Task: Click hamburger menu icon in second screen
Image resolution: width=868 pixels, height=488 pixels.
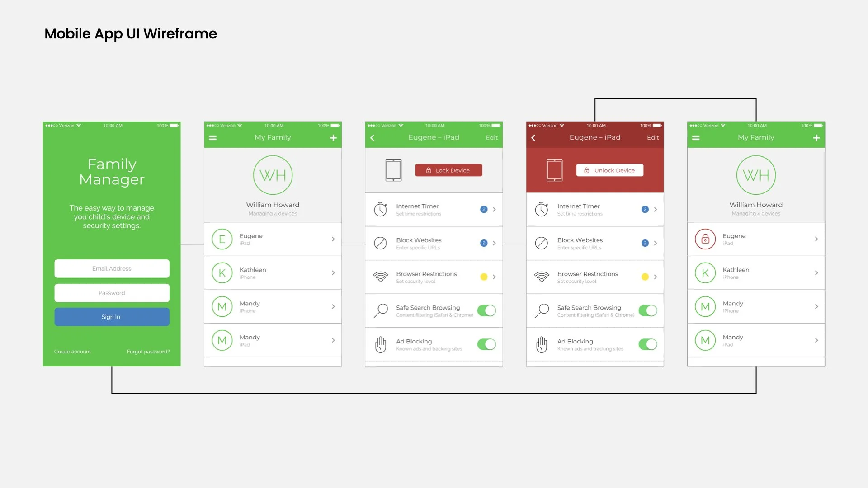Action: click(212, 138)
